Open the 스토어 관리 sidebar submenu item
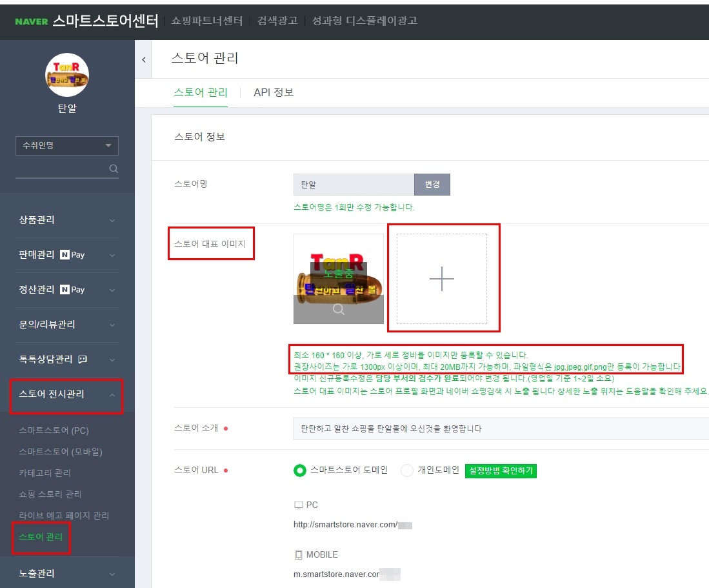Viewport: 709px width, 588px height. click(41, 537)
